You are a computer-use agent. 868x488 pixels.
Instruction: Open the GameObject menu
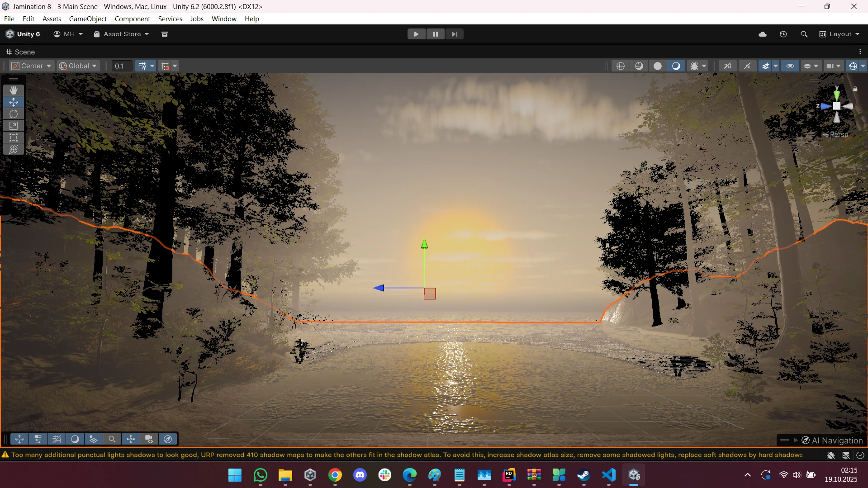point(88,19)
